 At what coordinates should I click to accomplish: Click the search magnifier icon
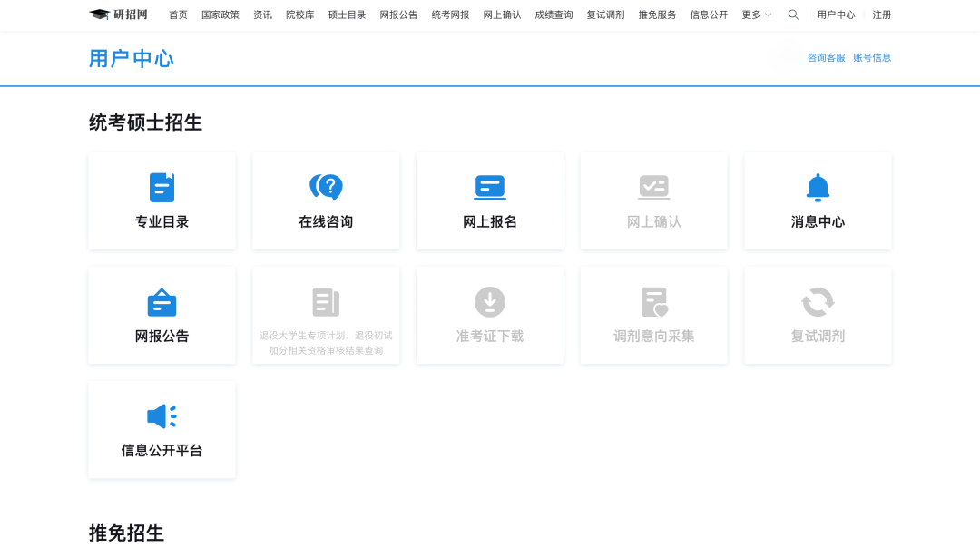click(793, 15)
